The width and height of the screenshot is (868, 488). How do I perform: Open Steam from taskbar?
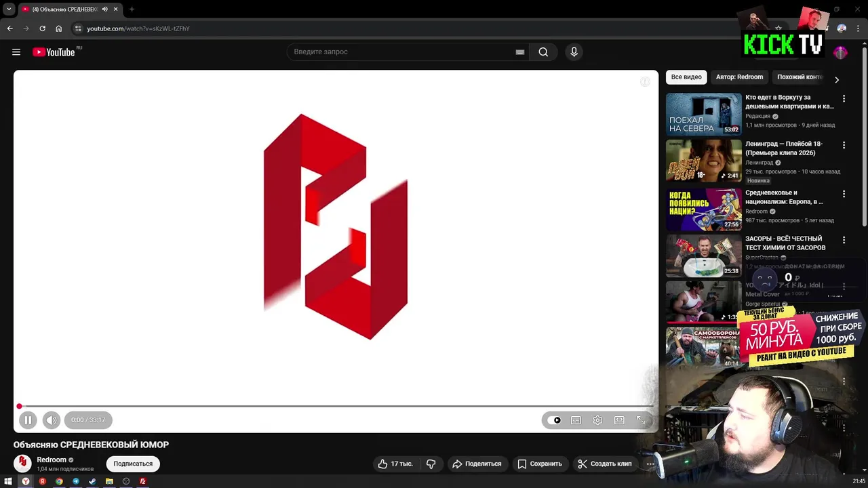pos(92,481)
